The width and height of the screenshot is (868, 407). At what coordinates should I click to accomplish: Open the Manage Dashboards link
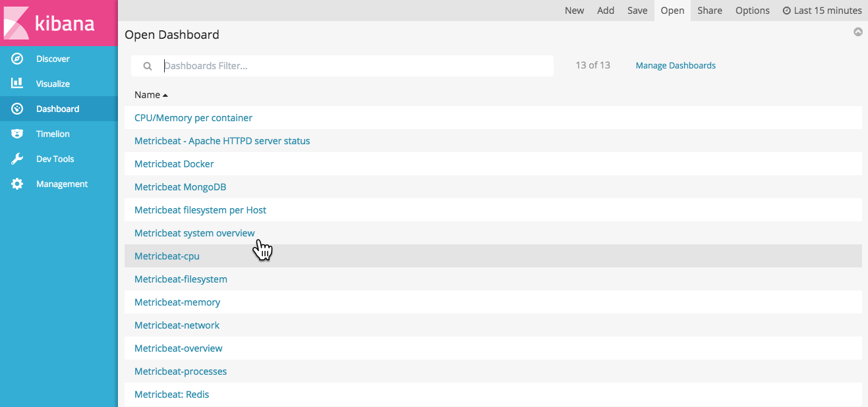(x=675, y=65)
